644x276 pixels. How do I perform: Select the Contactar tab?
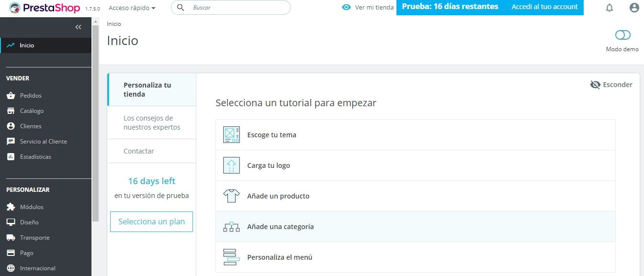click(x=138, y=151)
